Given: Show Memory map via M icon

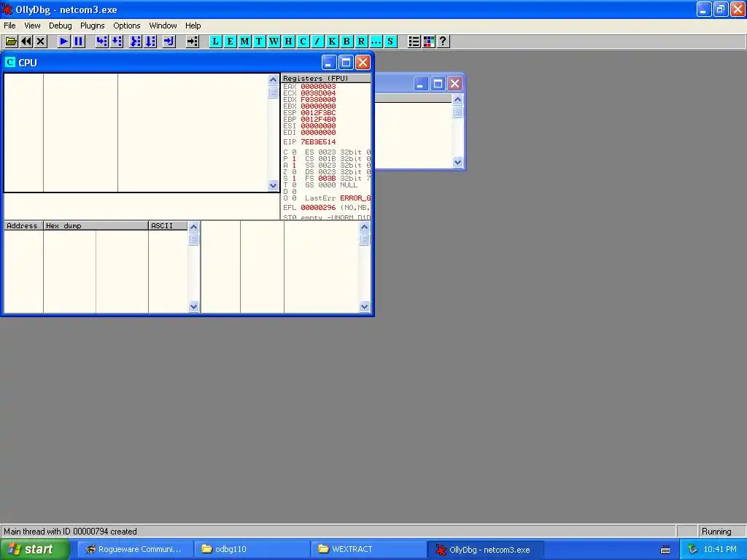Looking at the screenshot, I should [245, 42].
